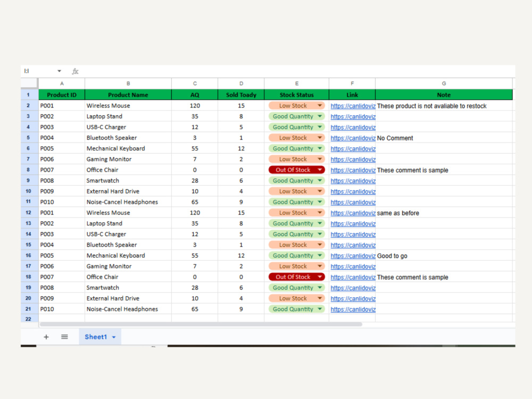Screen dimensions: 532x399
Task: Select Gaming Monitor cell in row 7
Action: click(x=128, y=159)
